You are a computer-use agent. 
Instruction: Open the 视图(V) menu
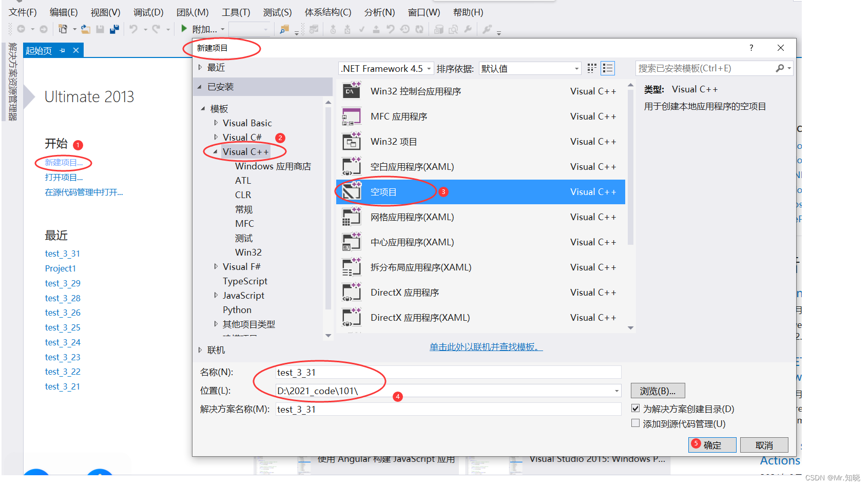pyautogui.click(x=105, y=12)
